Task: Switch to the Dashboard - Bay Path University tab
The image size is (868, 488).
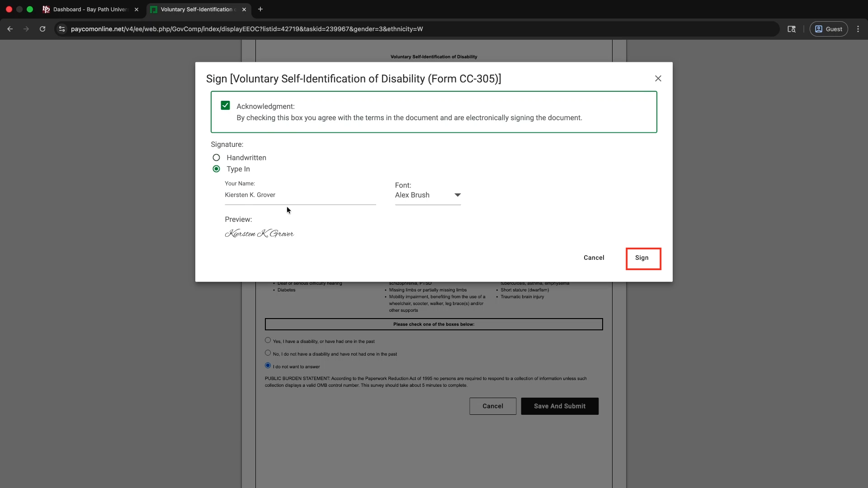Action: click(90, 9)
